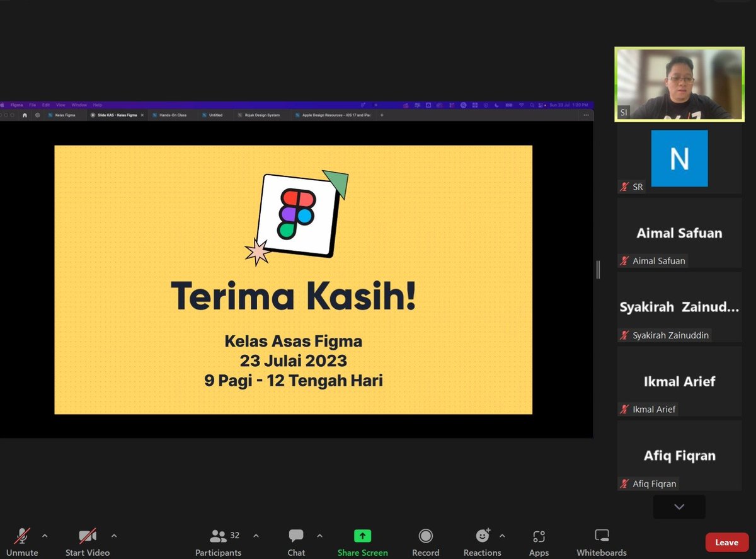Click the red Leave button
Screen dimensions: 756x559
pos(726,542)
